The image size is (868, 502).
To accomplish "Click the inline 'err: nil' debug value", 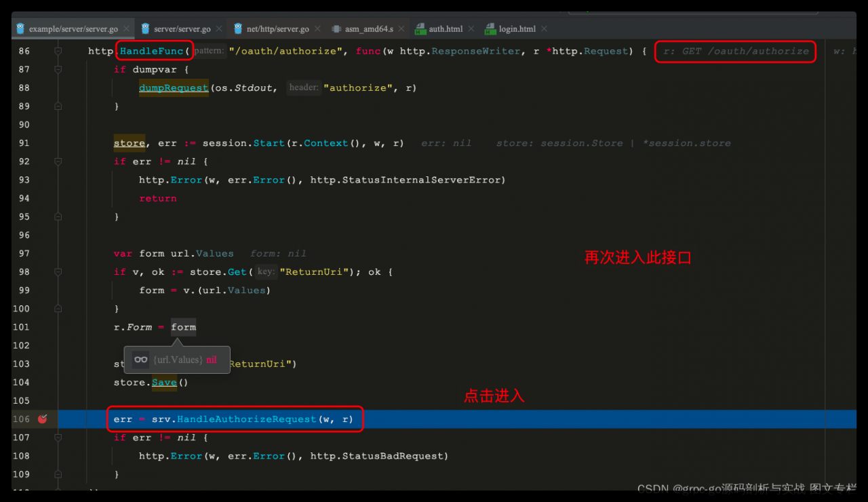I will pyautogui.click(x=446, y=143).
